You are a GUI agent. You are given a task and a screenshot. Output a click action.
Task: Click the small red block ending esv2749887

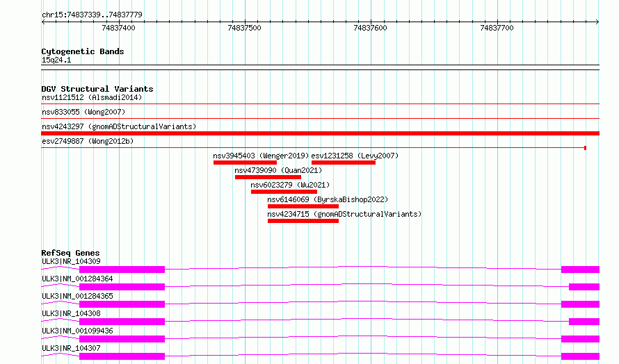click(x=585, y=148)
